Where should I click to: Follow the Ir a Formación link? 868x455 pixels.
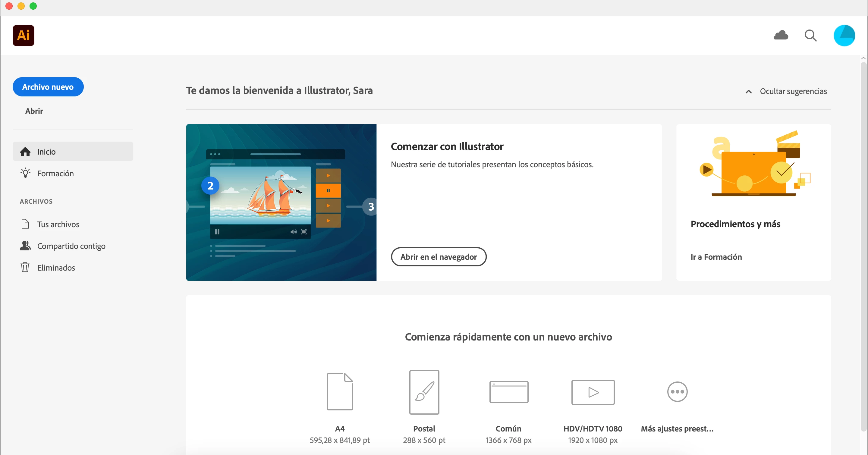coord(716,257)
